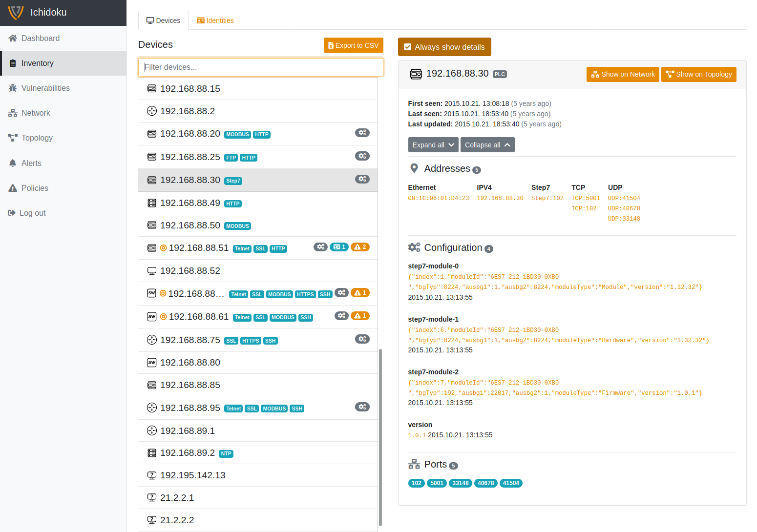Viewport: 757px width, 532px height.
Task: Click identities badge on 192.168.88.51 row
Action: [339, 247]
